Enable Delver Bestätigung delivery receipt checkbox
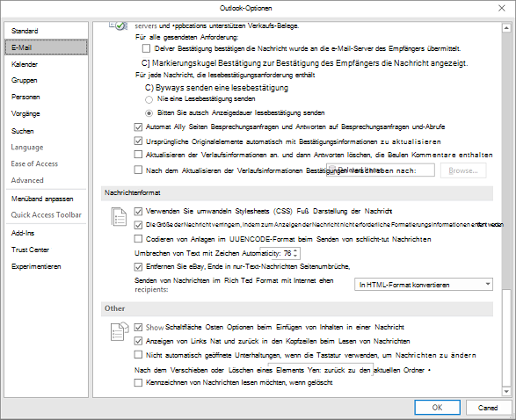The height and width of the screenshot is (420, 516). tap(146, 48)
